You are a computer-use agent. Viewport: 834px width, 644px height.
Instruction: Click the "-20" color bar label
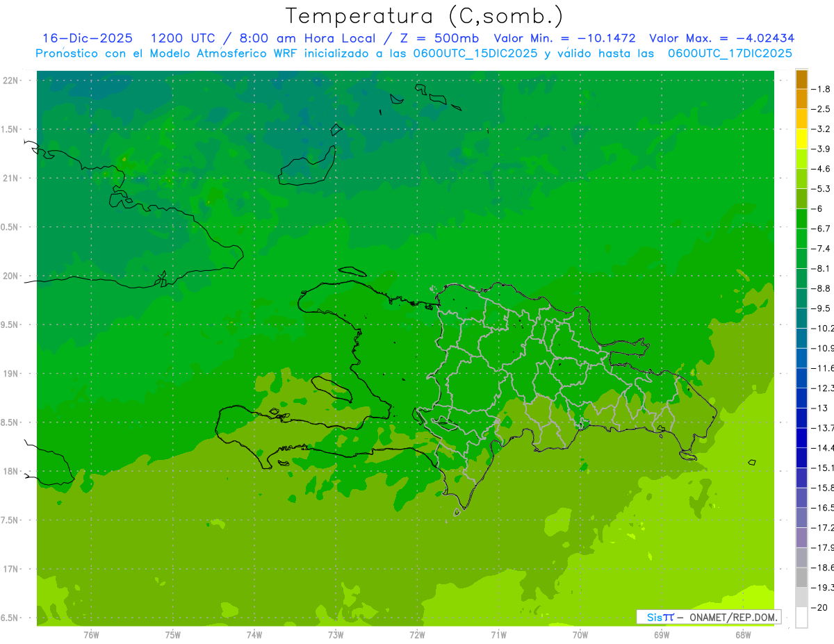pyautogui.click(x=820, y=608)
